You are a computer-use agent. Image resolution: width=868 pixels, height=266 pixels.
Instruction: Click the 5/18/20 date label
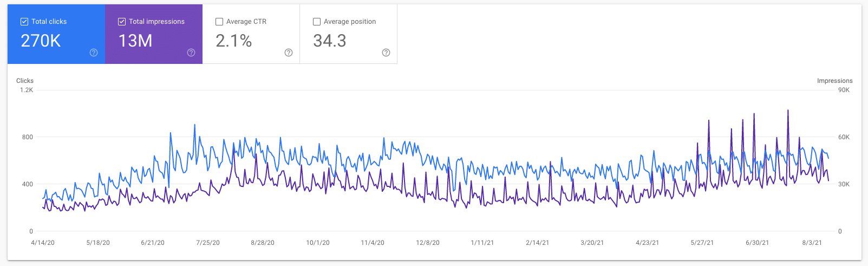click(98, 243)
